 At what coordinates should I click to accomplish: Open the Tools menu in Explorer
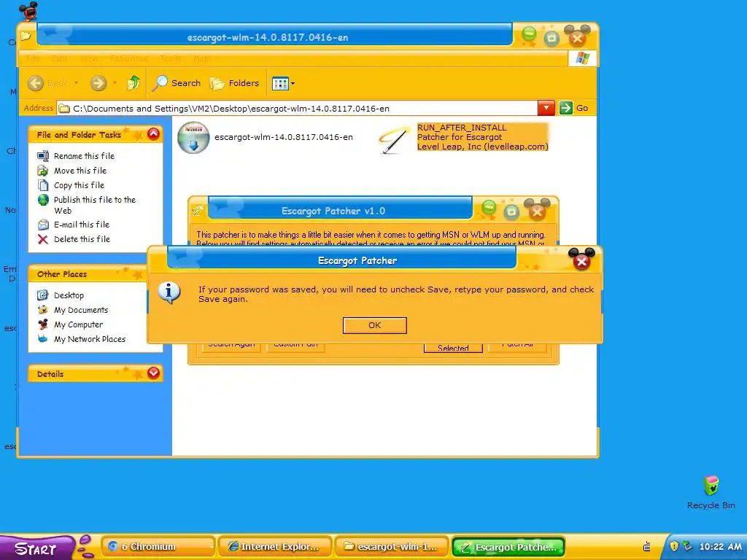pyautogui.click(x=171, y=58)
